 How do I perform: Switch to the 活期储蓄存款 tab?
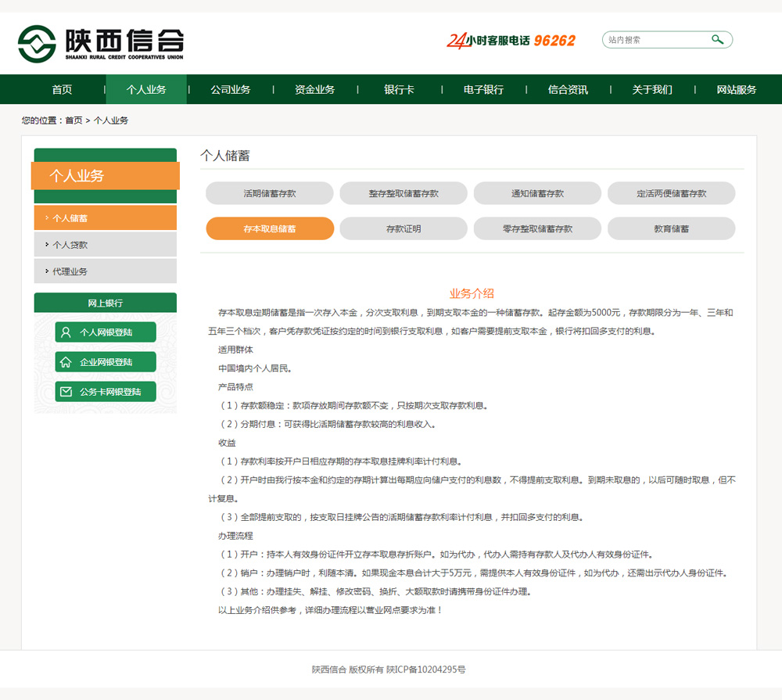(270, 193)
